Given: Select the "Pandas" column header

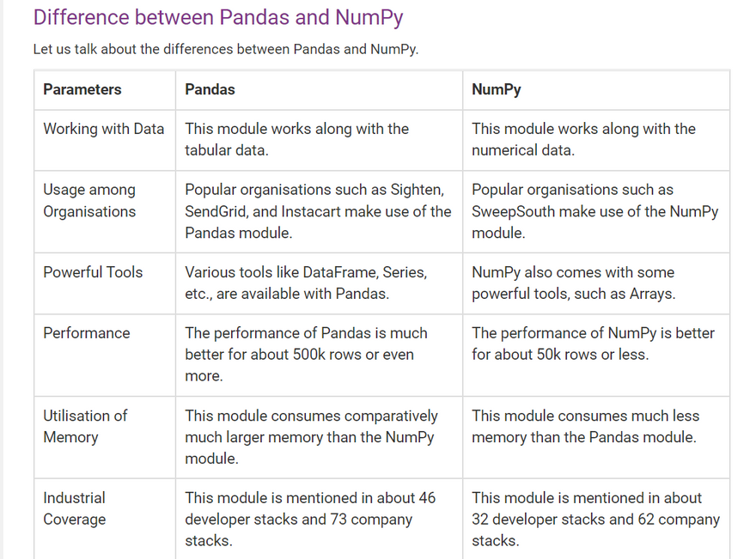Looking at the screenshot, I should click(210, 89).
